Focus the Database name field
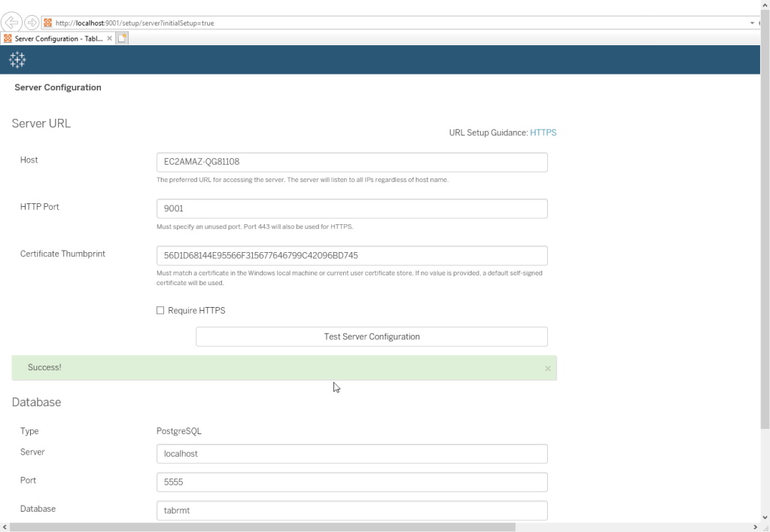 point(351,510)
